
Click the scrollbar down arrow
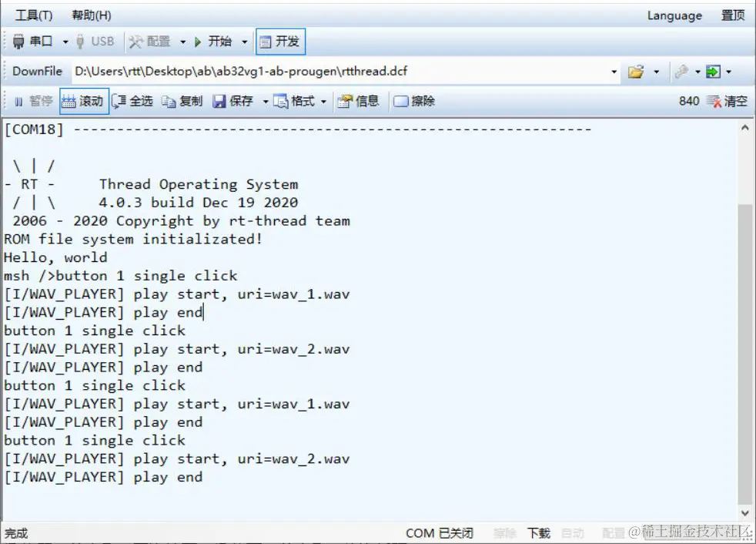[x=745, y=513]
